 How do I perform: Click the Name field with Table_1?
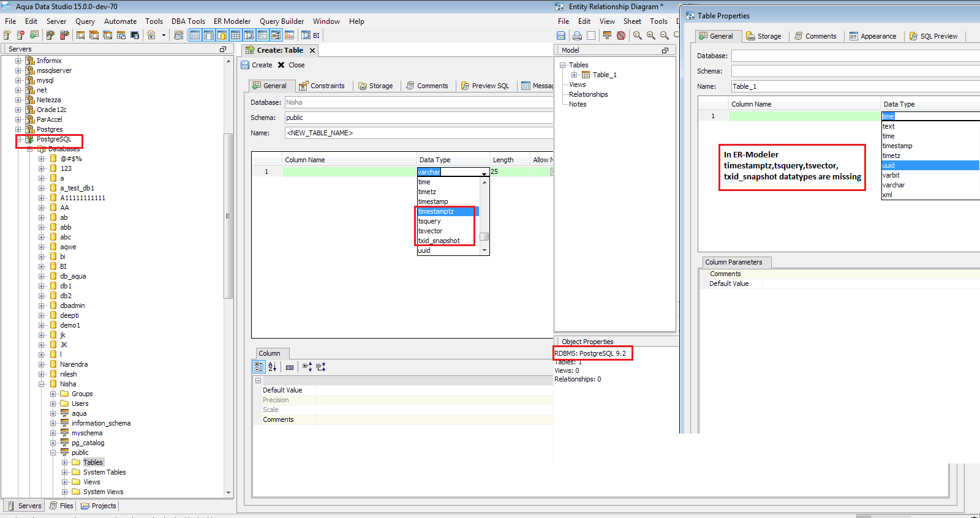click(x=856, y=86)
